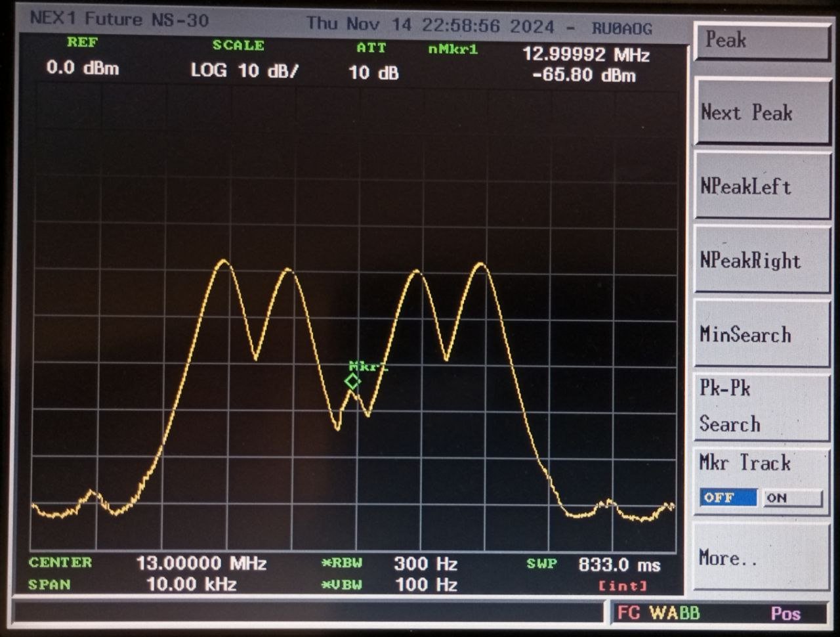Viewport: 840px width, 637px height.
Task: Select the SWP 833.0 ms sweep time
Action: pyautogui.click(x=619, y=564)
